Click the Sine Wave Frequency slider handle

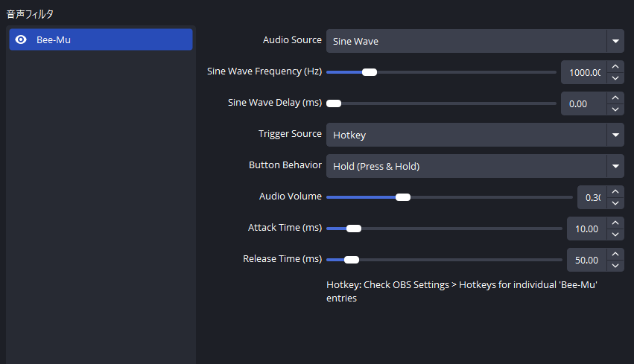click(370, 72)
